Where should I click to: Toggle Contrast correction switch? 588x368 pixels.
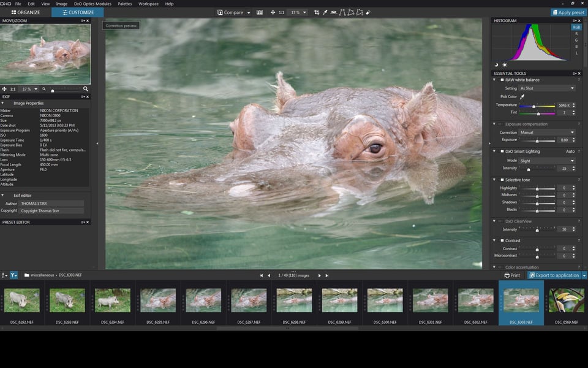502,240
